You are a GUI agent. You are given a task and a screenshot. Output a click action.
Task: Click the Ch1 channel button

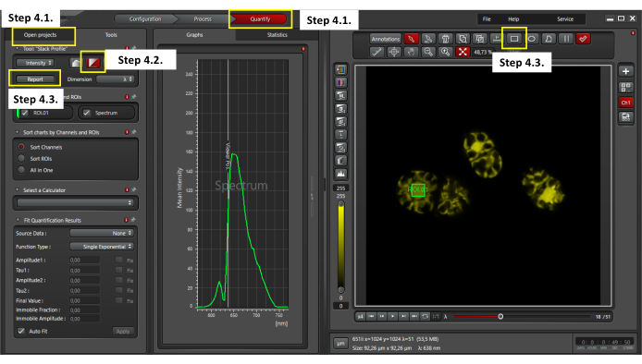(625, 103)
